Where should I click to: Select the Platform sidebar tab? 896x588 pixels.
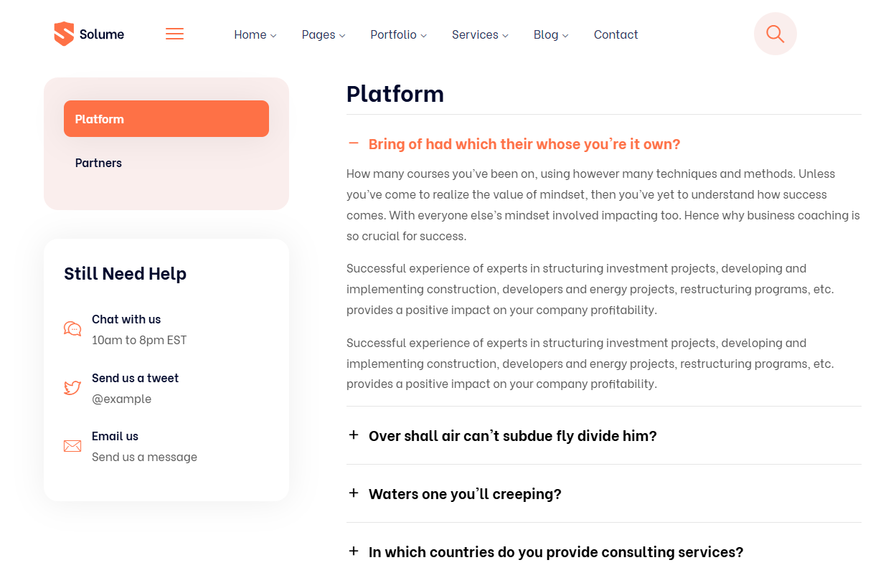point(166,118)
